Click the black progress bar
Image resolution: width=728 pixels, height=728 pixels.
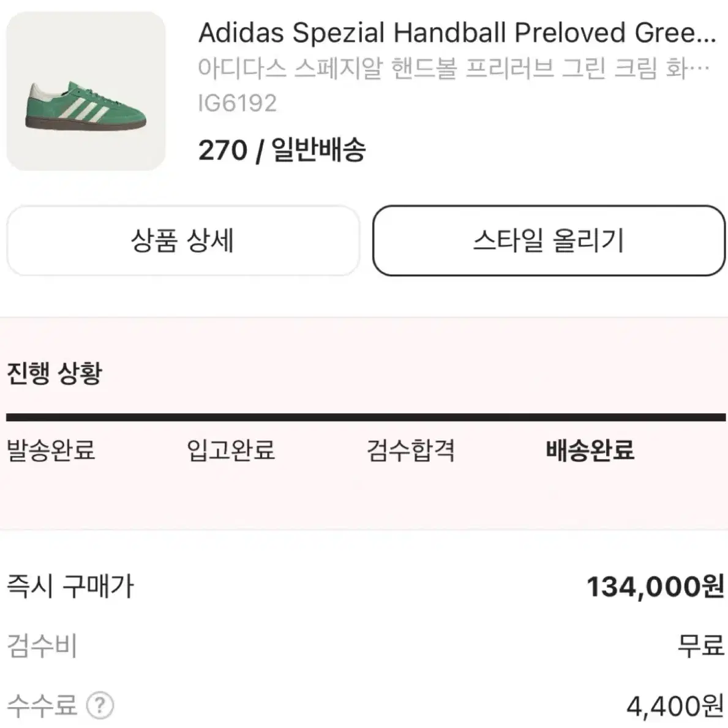(366, 418)
